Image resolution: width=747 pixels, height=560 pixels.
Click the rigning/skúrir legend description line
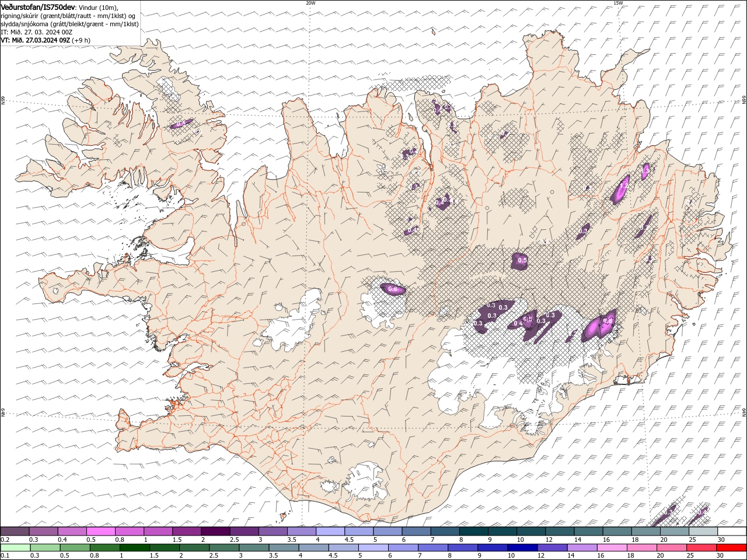coord(68,15)
